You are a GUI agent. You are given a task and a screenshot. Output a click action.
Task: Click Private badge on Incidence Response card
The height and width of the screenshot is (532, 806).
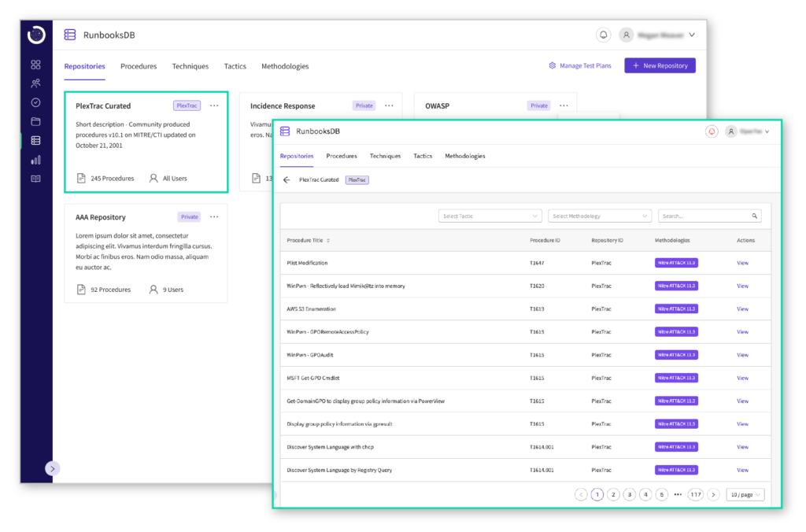[364, 105]
